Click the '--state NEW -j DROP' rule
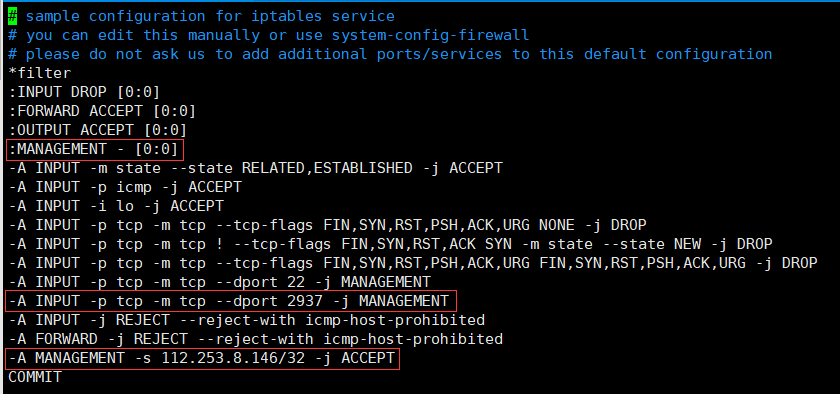This screenshot has height=394, width=840. click(x=391, y=244)
